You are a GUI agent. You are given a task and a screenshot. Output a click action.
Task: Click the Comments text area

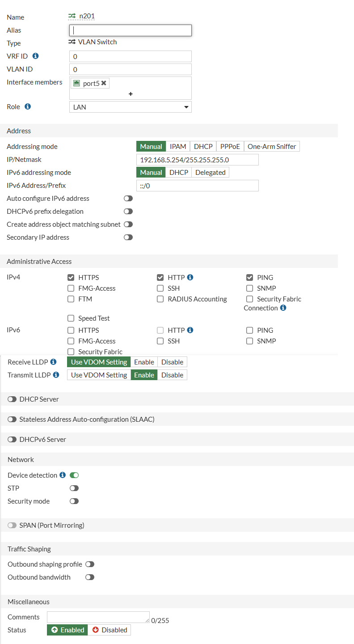98,617
